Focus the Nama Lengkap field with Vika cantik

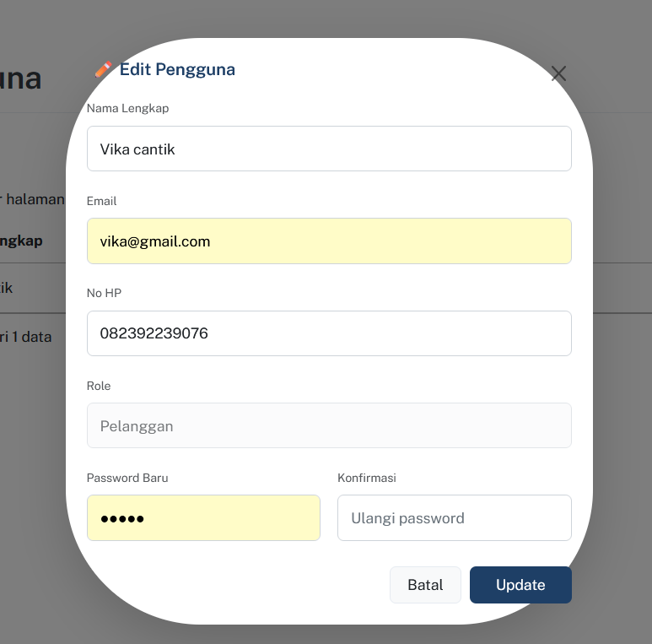(x=329, y=149)
